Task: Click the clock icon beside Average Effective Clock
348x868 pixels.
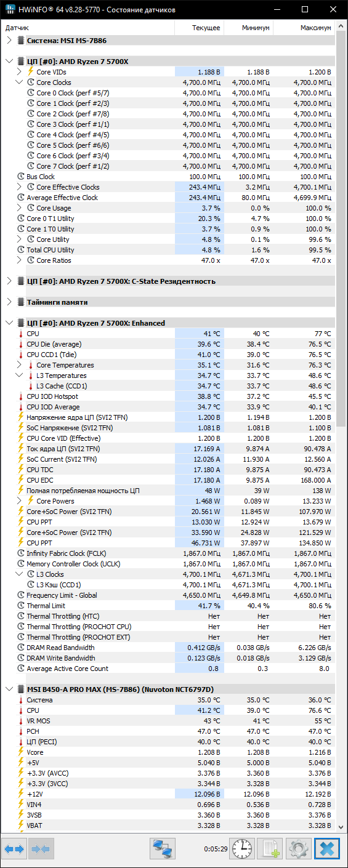Action: [x=21, y=198]
